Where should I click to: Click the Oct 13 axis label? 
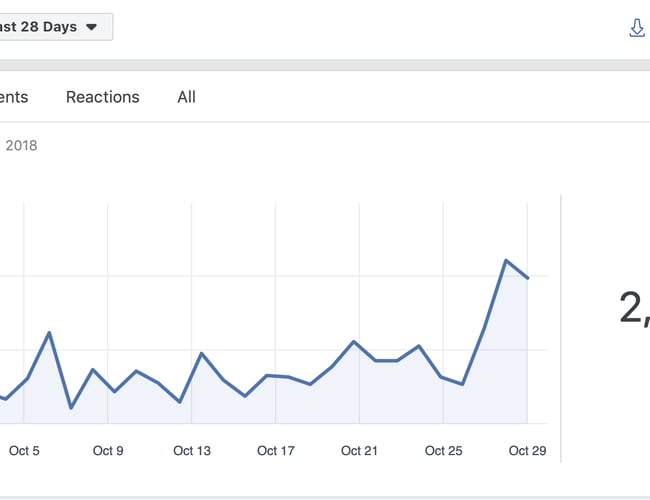click(192, 451)
